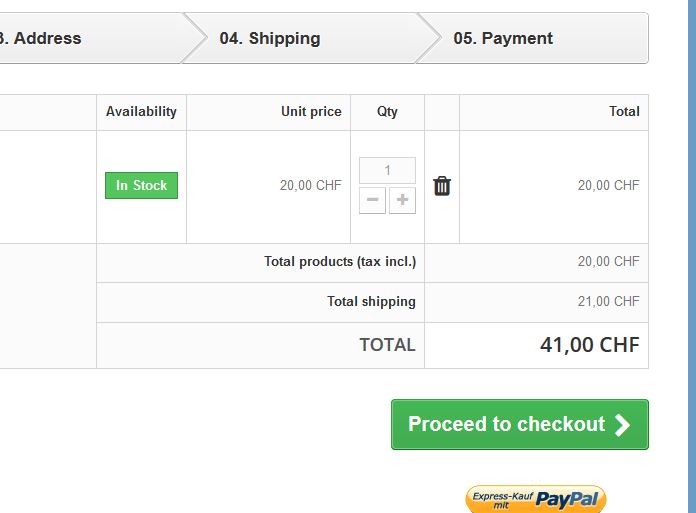Pay with PayPal Express-Kauf button
Screen dimensions: 696x513
coord(536,499)
